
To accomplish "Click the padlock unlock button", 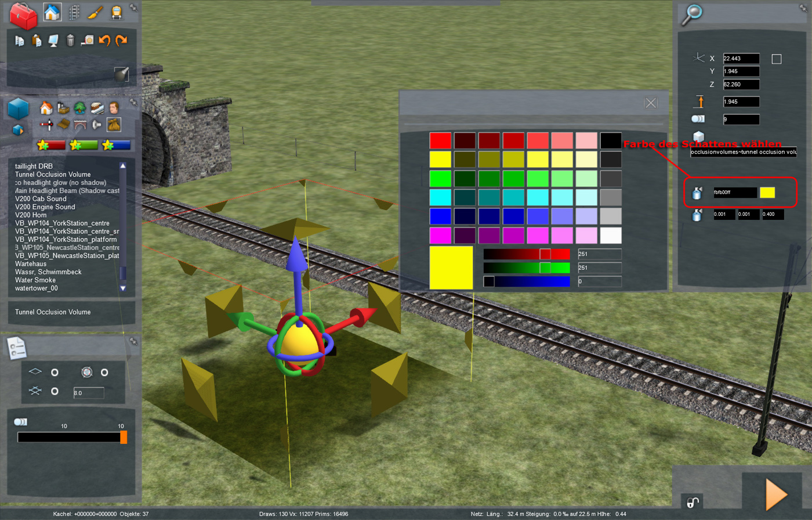I will tap(692, 502).
